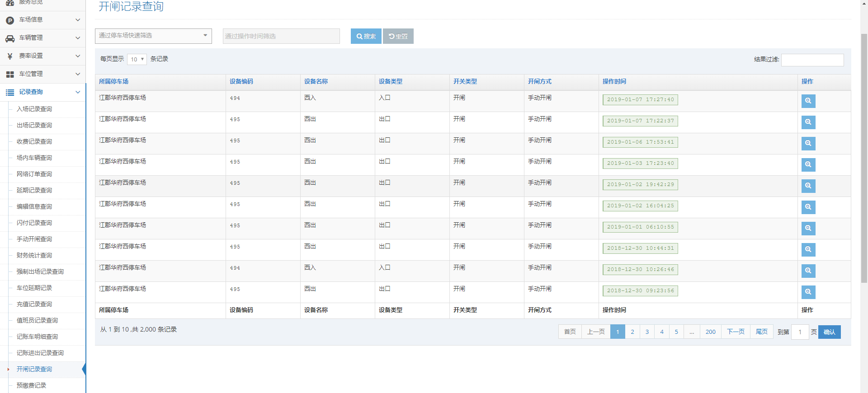Screen dimensions: 868x393
Task: Click the magnifier icon for the 2019-01-07 17:27:40 record
Action: click(x=808, y=101)
